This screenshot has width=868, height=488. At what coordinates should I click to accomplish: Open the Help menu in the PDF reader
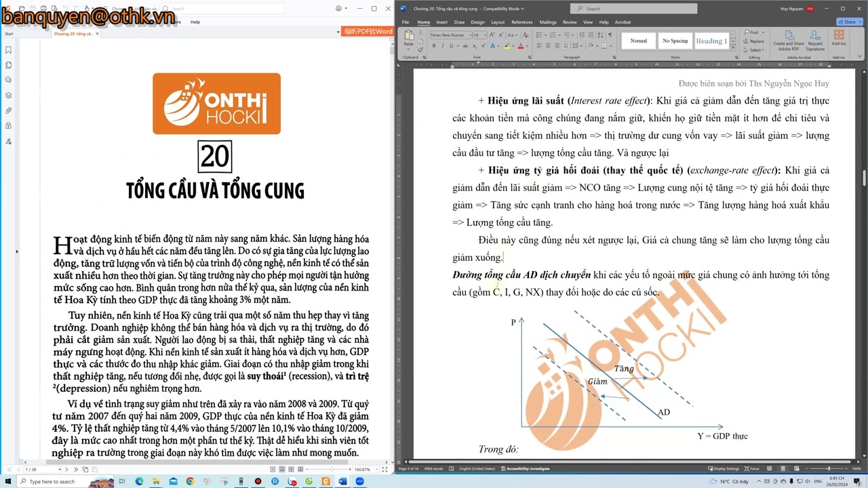pyautogui.click(x=195, y=22)
